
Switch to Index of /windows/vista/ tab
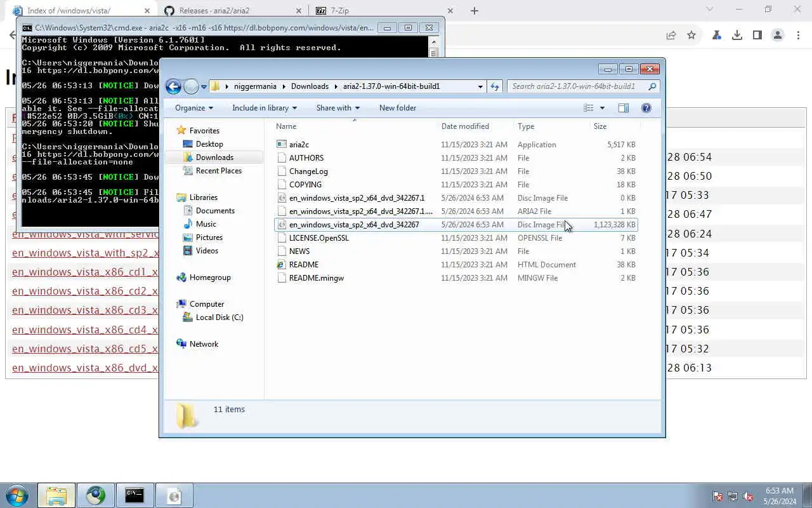coord(79,10)
